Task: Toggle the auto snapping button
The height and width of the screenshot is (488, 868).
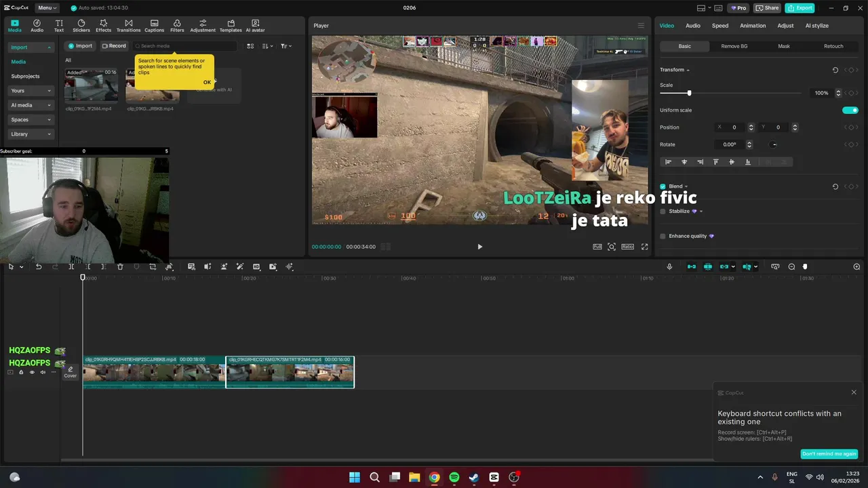Action: [x=708, y=267]
